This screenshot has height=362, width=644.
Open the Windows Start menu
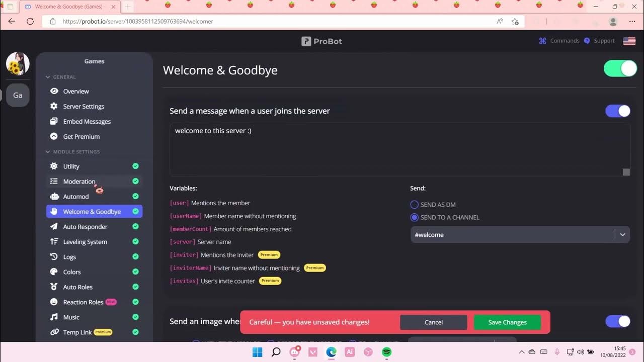pos(257,352)
